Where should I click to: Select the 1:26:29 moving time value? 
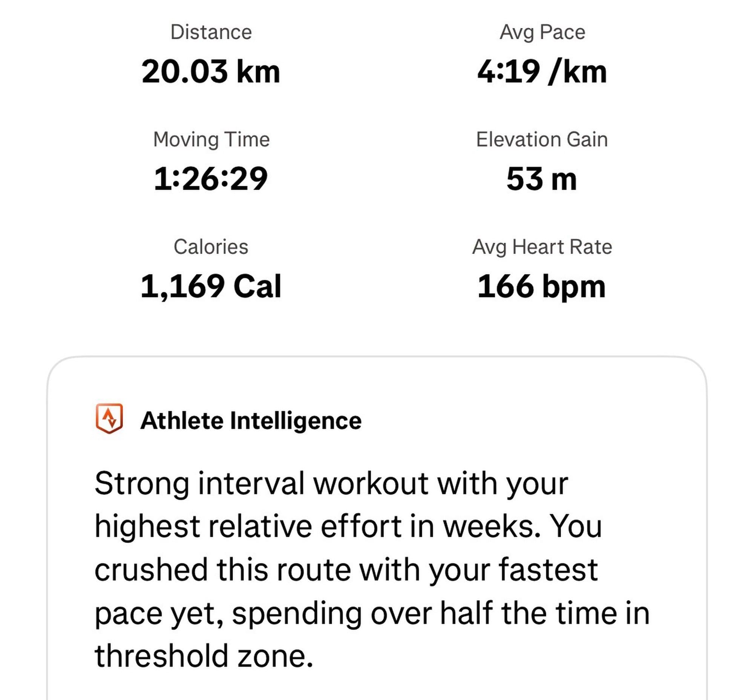pyautogui.click(x=211, y=179)
